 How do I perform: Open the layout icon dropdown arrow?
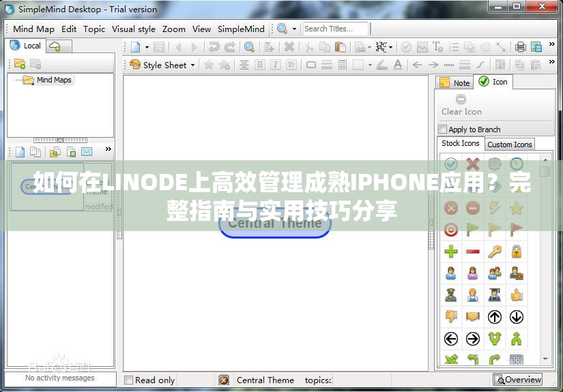[390, 47]
